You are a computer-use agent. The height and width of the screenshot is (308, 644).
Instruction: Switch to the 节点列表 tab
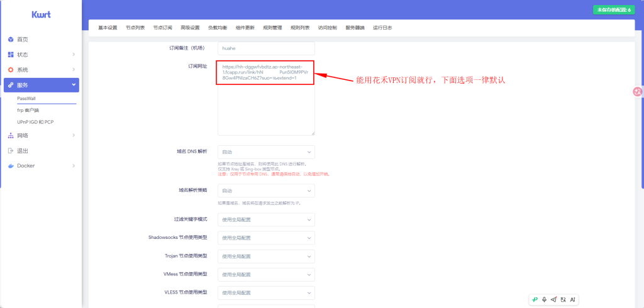[x=135, y=28]
